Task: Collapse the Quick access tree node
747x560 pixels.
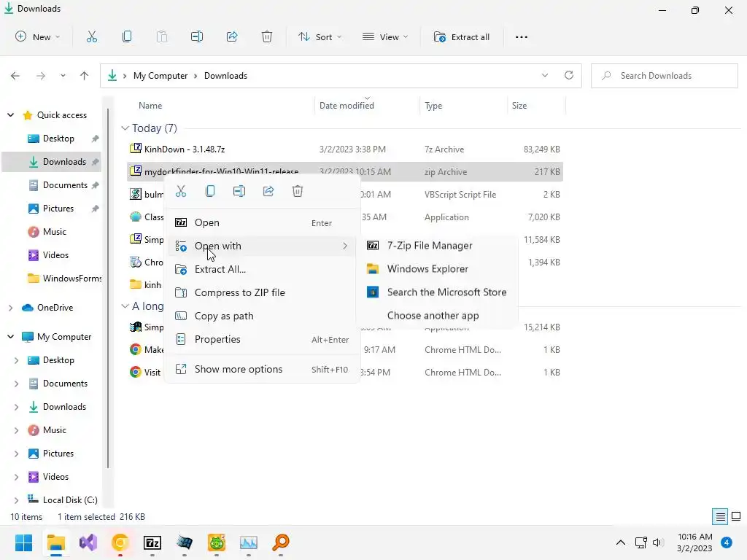Action: tap(10, 115)
